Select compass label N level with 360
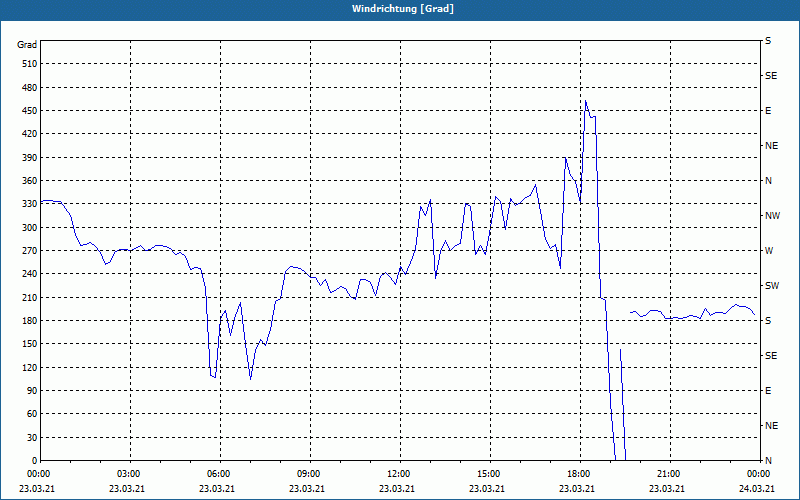 768,181
